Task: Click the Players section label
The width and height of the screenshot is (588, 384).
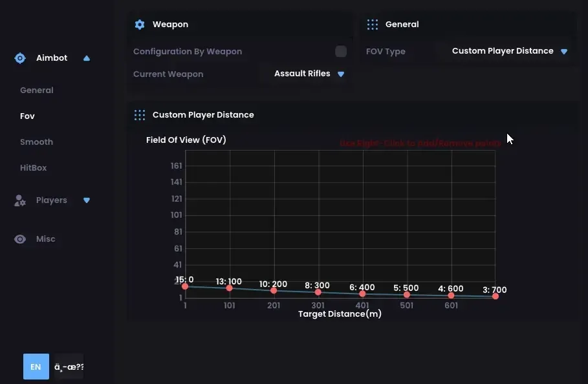Action: pyautogui.click(x=51, y=200)
